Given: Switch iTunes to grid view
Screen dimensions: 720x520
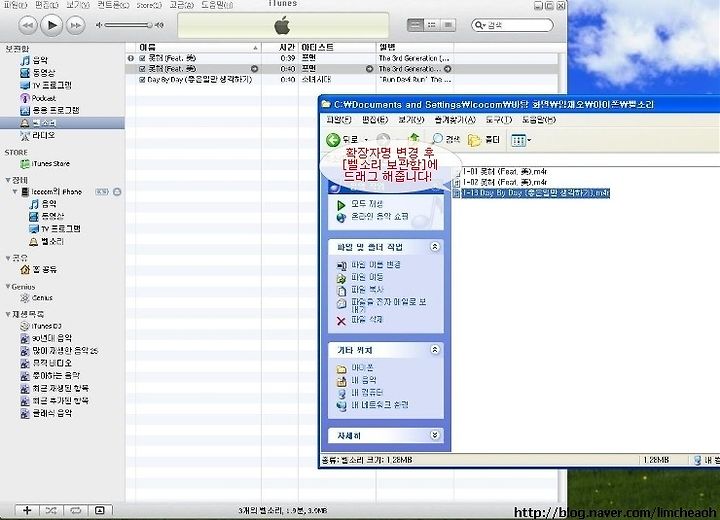Looking at the screenshot, I should tap(432, 25).
